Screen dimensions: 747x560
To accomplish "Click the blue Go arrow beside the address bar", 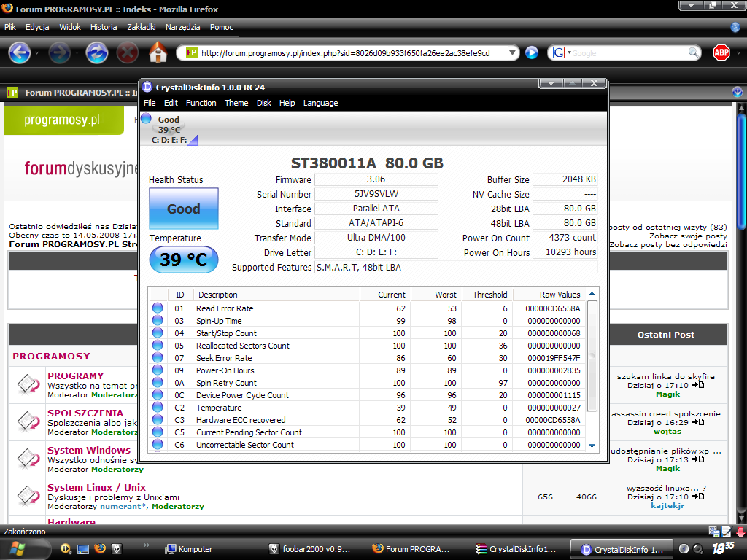I will [532, 52].
